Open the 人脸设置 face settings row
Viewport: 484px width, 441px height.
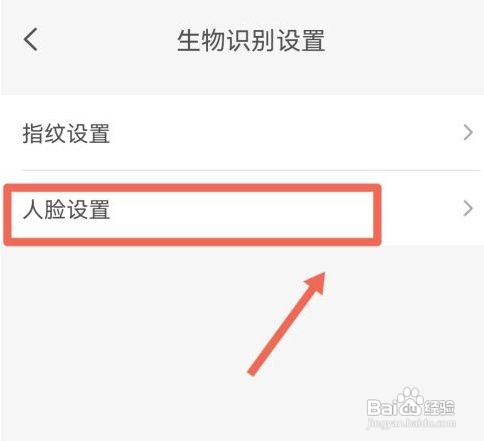click(x=242, y=209)
